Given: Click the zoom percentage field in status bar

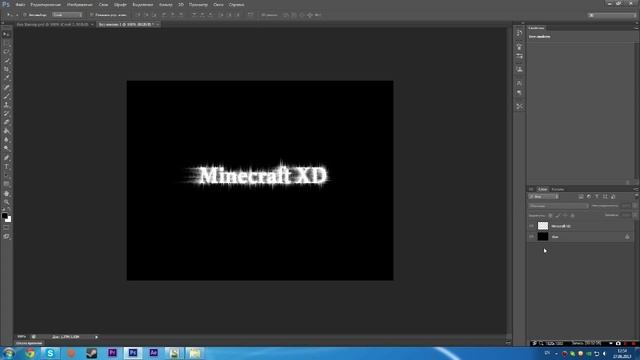Looking at the screenshot, I should point(22,337).
